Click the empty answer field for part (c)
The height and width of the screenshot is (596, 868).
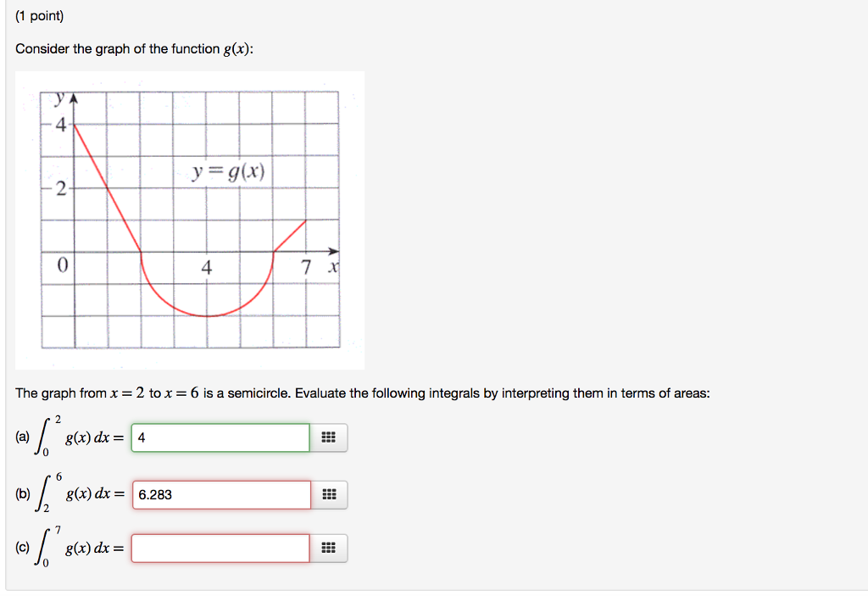coord(220,548)
